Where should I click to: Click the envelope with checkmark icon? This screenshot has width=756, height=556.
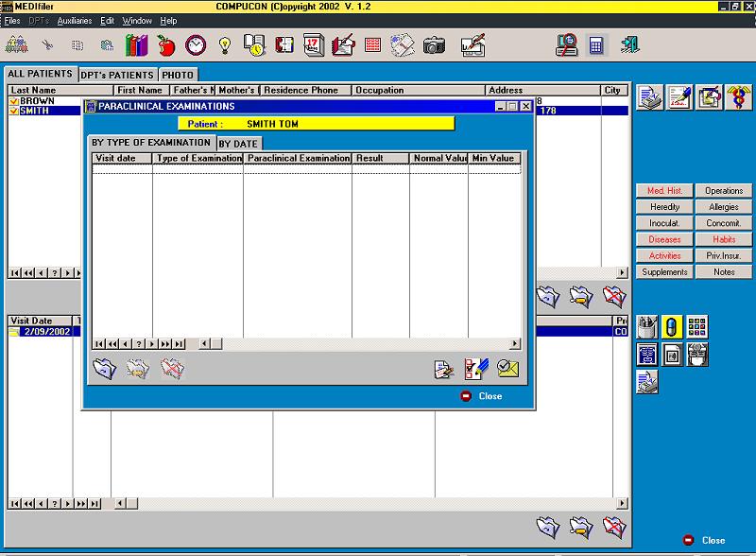coord(507,369)
